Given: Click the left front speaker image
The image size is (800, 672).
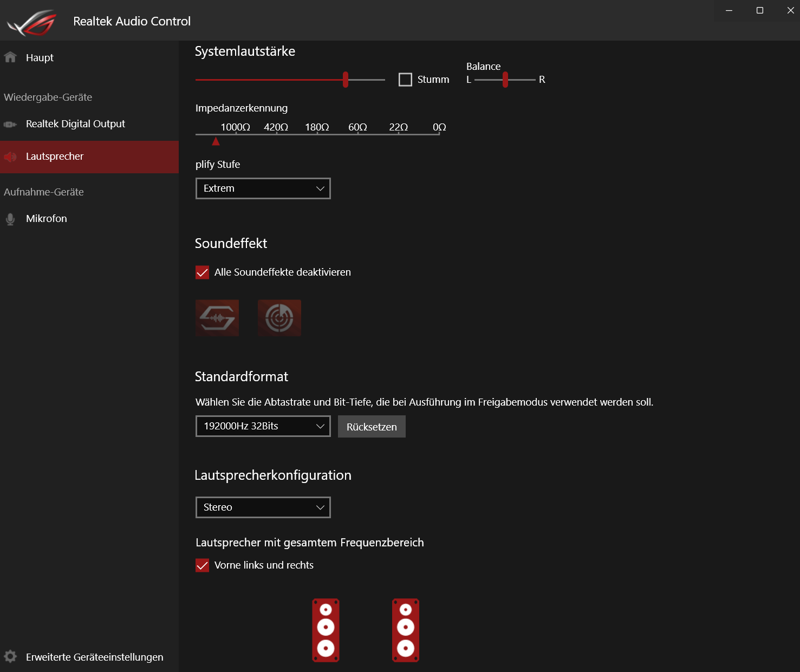Looking at the screenshot, I should [326, 630].
